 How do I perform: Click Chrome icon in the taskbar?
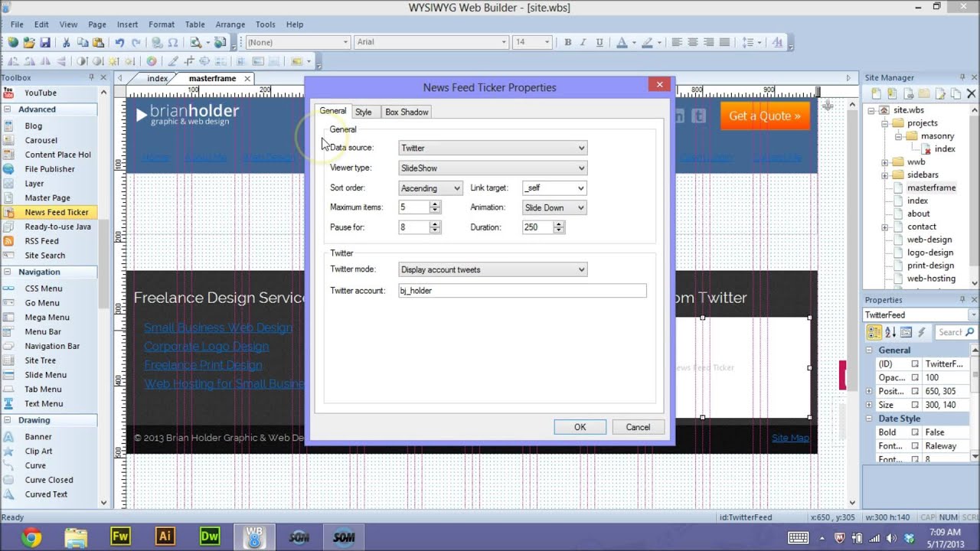[x=31, y=536]
